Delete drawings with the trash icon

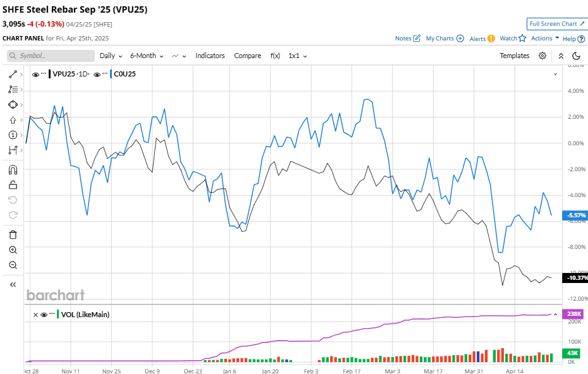(x=13, y=234)
